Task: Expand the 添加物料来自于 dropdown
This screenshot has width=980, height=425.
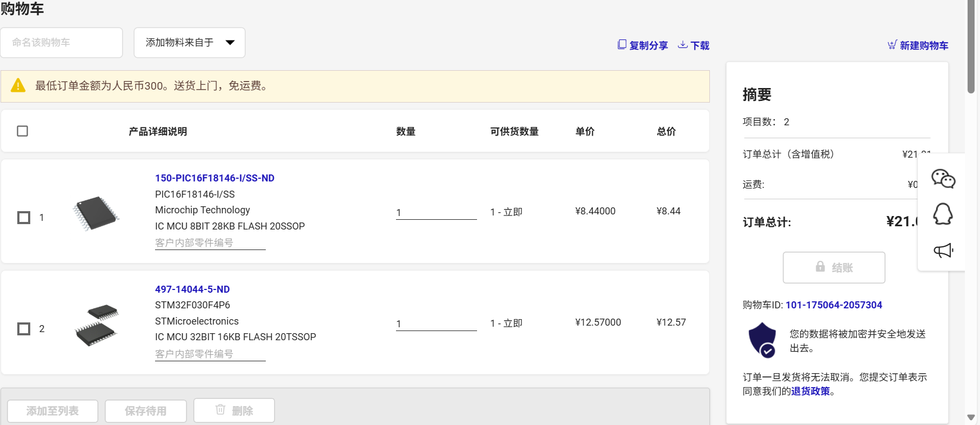Action: pos(190,43)
